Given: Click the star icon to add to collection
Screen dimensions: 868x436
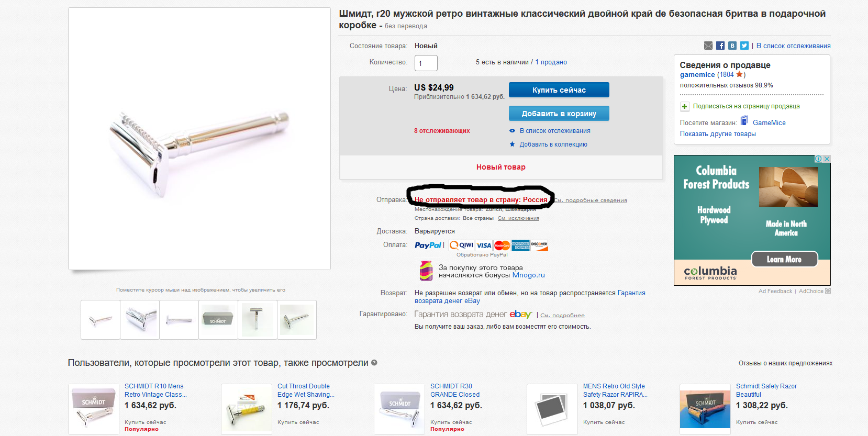Looking at the screenshot, I should point(513,144).
